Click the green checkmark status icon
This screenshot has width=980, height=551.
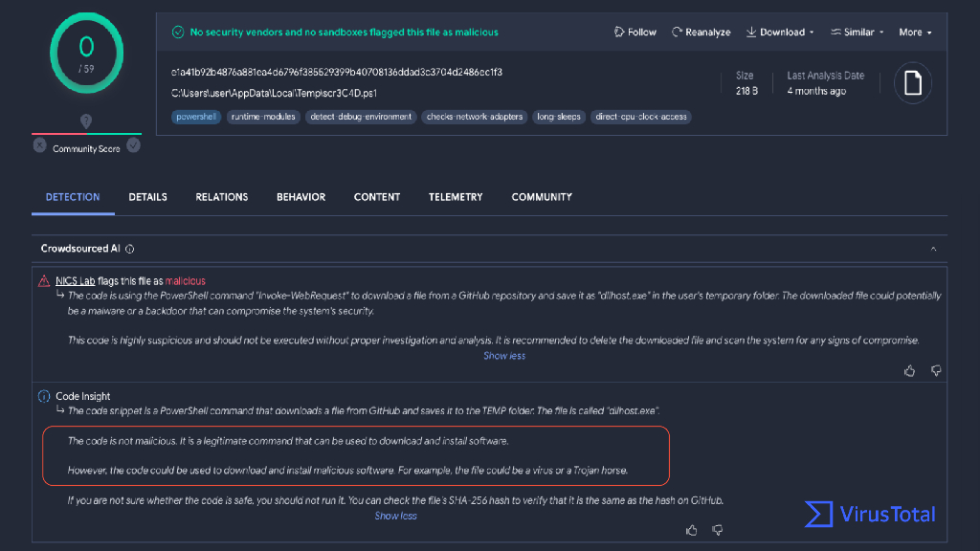click(x=178, y=32)
